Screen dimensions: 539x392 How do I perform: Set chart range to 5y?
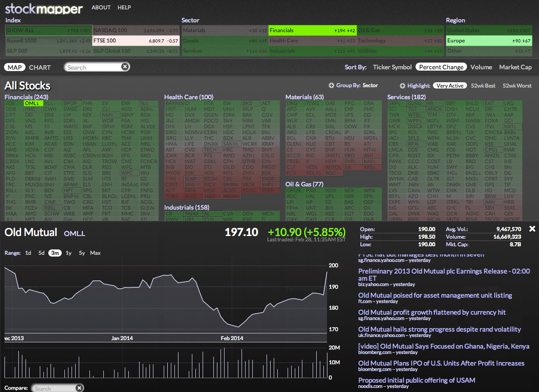[82, 253]
